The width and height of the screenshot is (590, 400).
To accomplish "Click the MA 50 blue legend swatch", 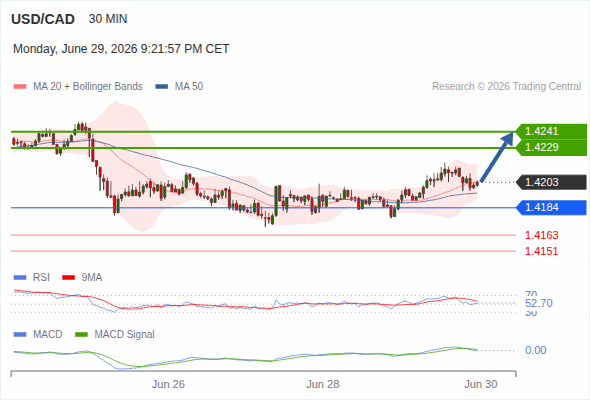I will pos(161,87).
